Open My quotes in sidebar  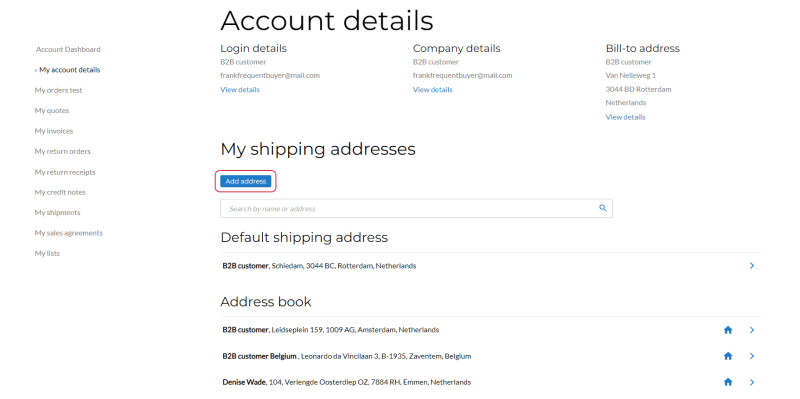coord(52,111)
